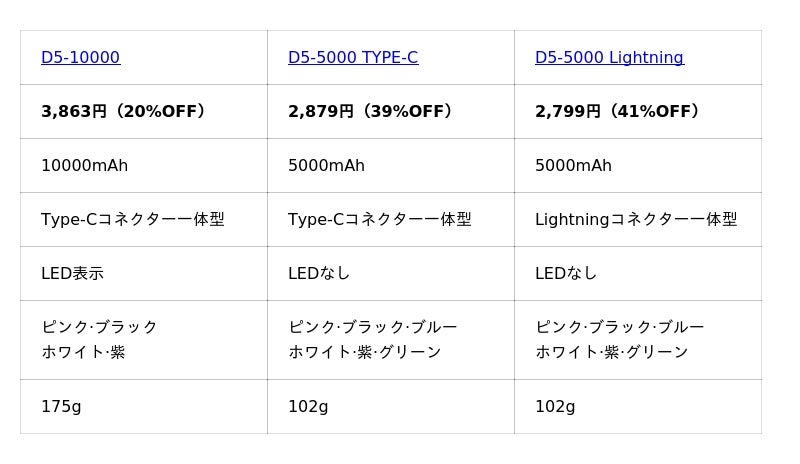Open the D5-5000 TYPE-C link

point(353,58)
